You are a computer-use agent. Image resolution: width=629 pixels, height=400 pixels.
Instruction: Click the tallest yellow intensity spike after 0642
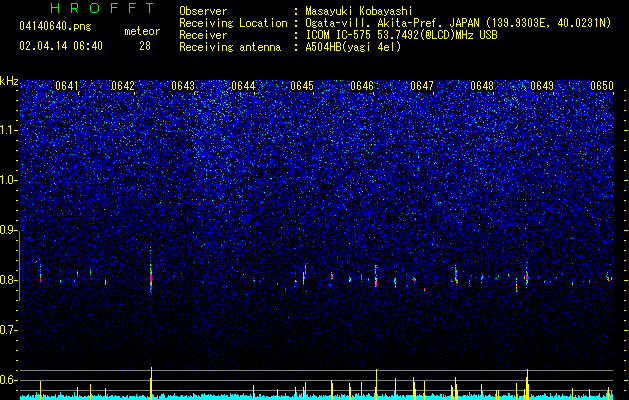(151, 383)
